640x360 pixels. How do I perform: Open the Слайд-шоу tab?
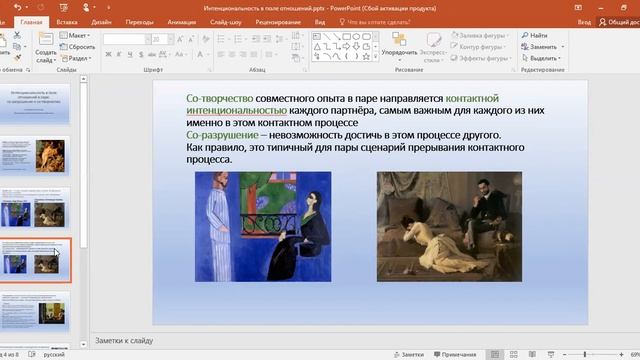pos(226,22)
